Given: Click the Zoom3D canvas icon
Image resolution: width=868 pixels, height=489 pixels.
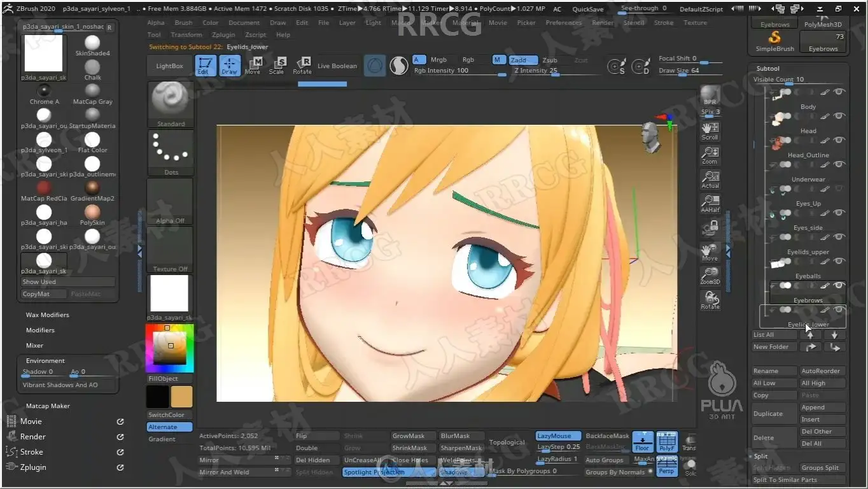Looking at the screenshot, I should click(710, 276).
